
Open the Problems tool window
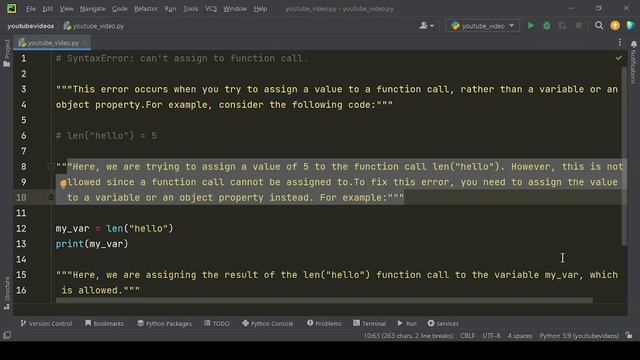324,323
